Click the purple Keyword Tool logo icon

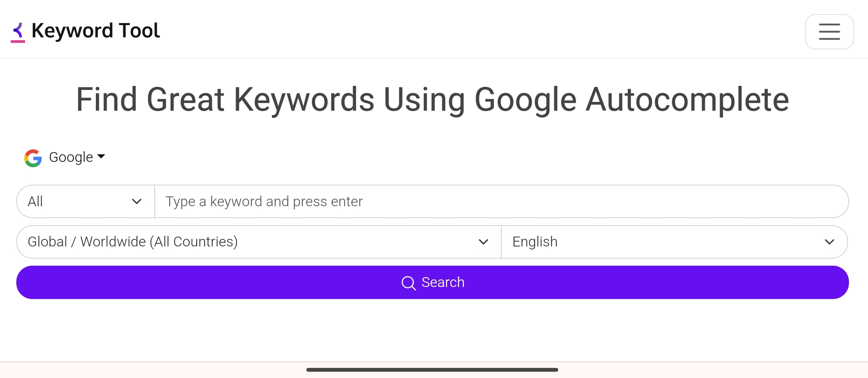tap(18, 32)
